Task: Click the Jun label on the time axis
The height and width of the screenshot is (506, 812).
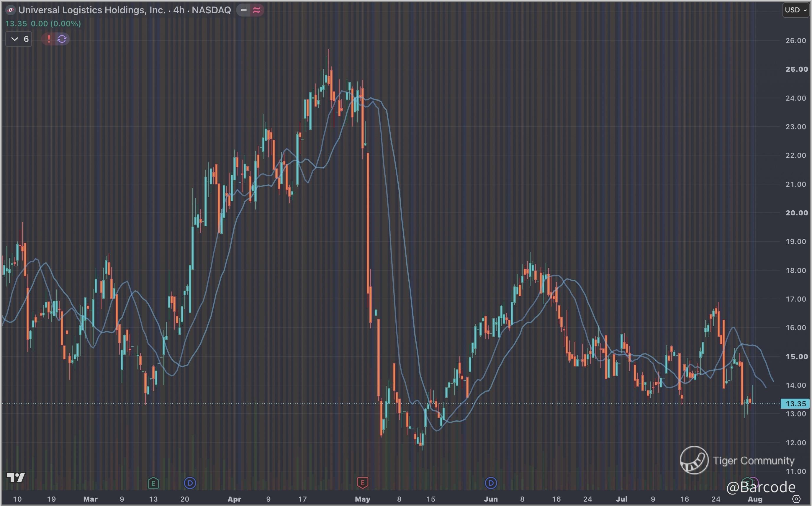Action: [491, 499]
